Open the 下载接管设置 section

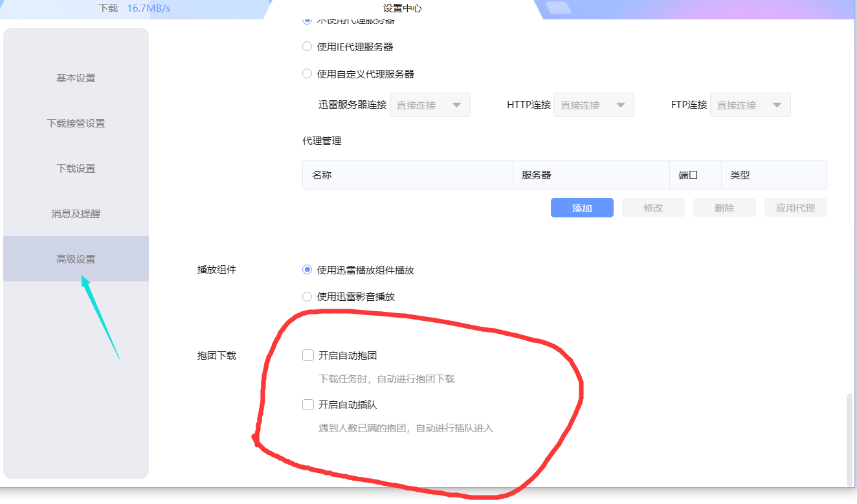(76, 123)
